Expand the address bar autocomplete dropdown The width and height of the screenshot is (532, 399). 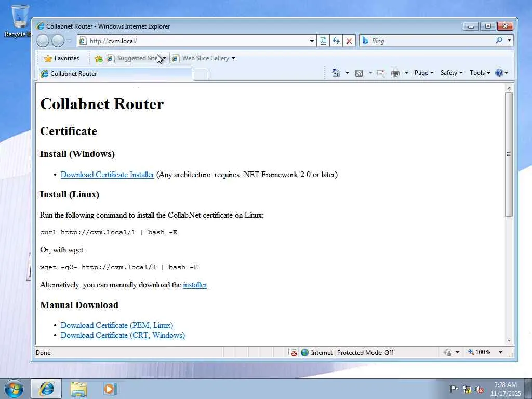tap(312, 41)
